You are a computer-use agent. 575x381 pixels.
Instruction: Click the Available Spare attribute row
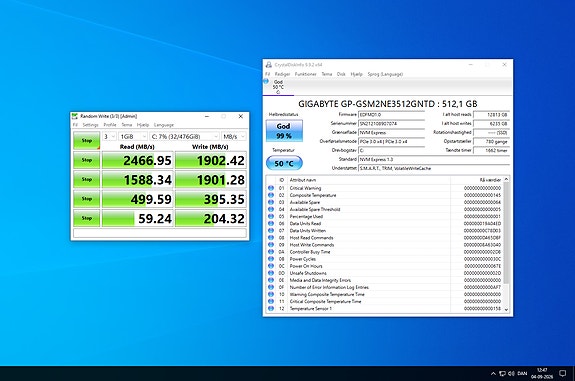pos(384,202)
